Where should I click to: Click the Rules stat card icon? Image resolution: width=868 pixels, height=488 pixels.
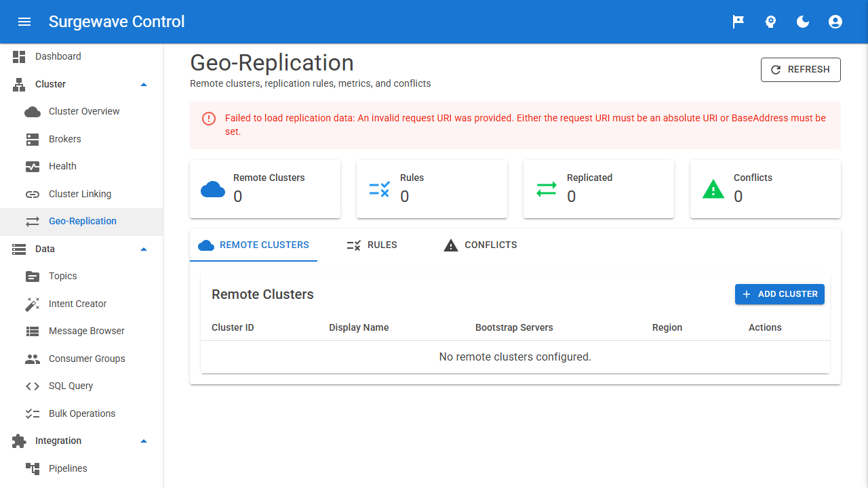point(380,189)
